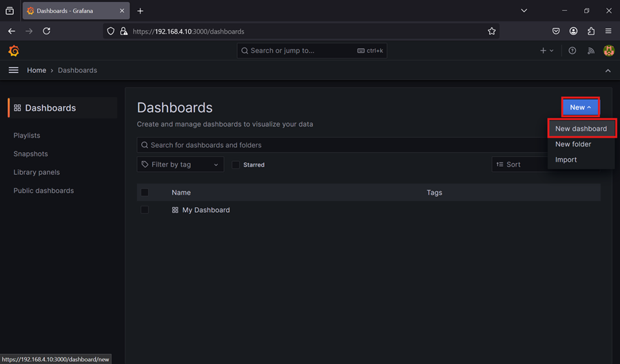
Task: Click the shield tracking protection icon
Action: (111, 31)
